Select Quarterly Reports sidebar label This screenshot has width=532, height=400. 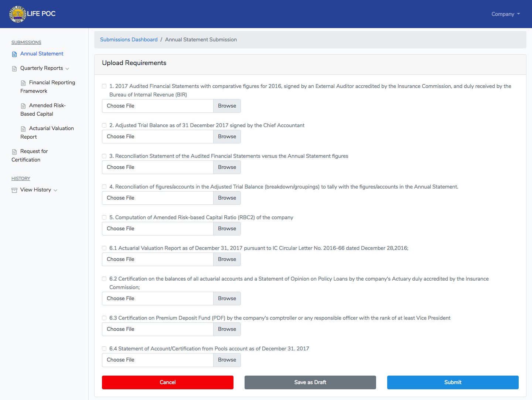click(41, 68)
